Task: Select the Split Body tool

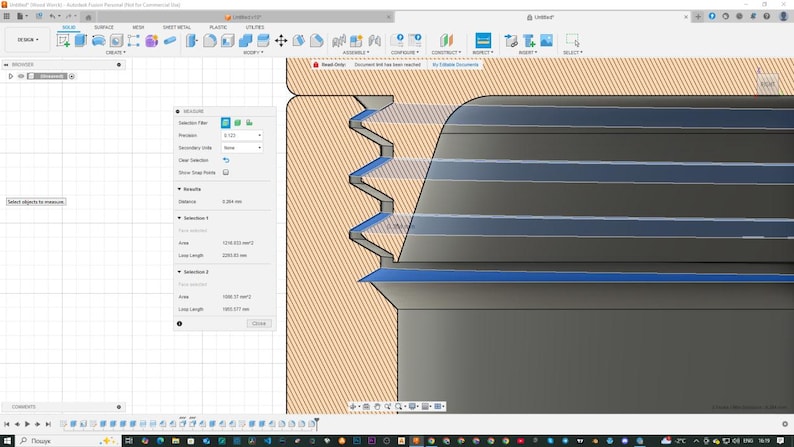Action: (263, 40)
